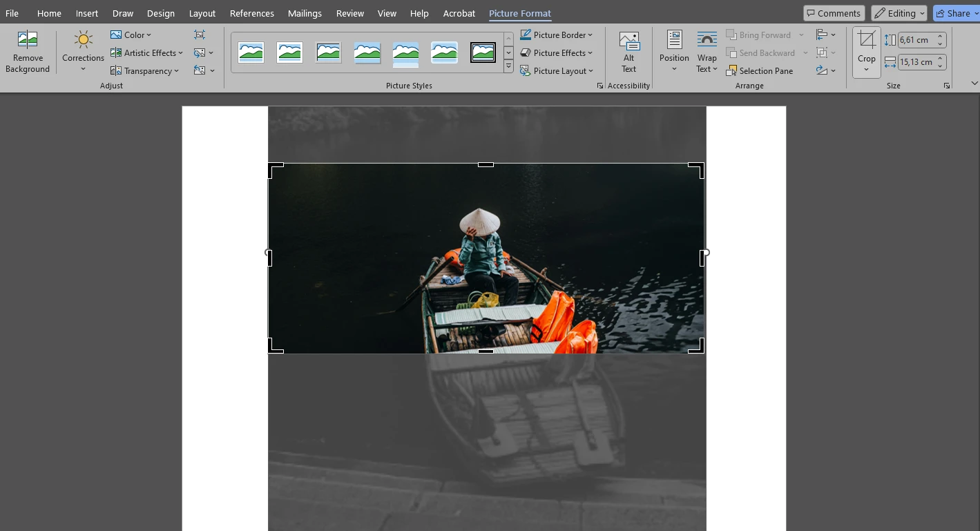Image resolution: width=980 pixels, height=531 pixels.
Task: Expand the Reset Picture dropdown arrow
Action: point(212,71)
